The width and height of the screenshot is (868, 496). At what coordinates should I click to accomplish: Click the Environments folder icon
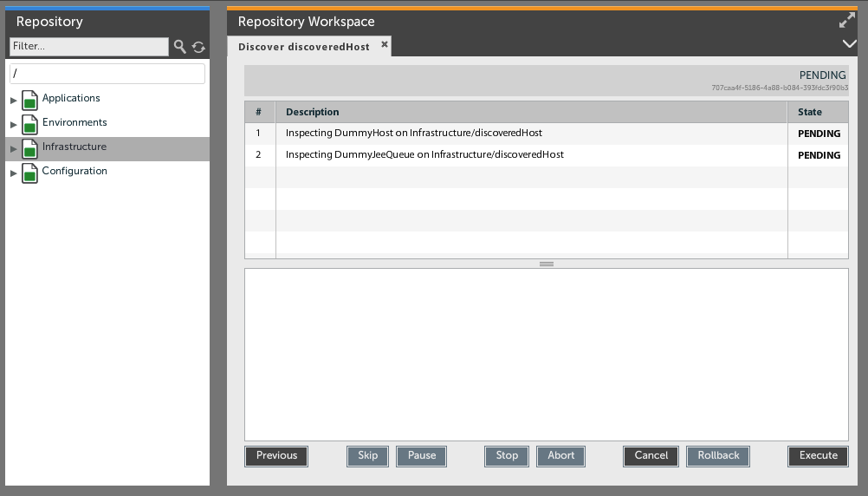(29, 124)
